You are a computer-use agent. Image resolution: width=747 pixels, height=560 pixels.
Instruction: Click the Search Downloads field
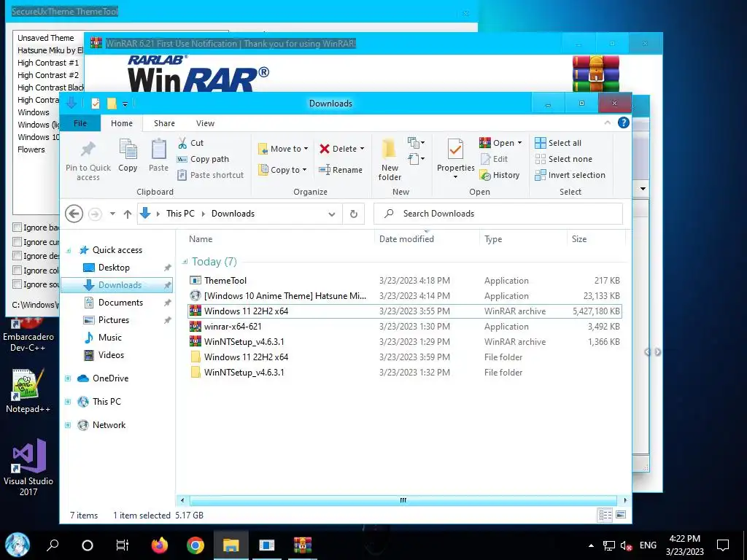tap(498, 214)
